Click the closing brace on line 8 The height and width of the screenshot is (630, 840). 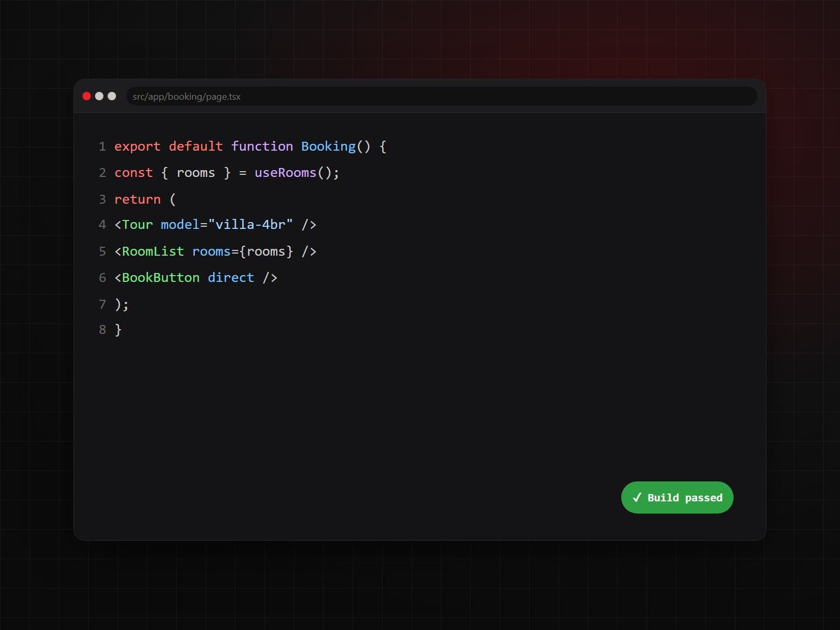coord(118,330)
